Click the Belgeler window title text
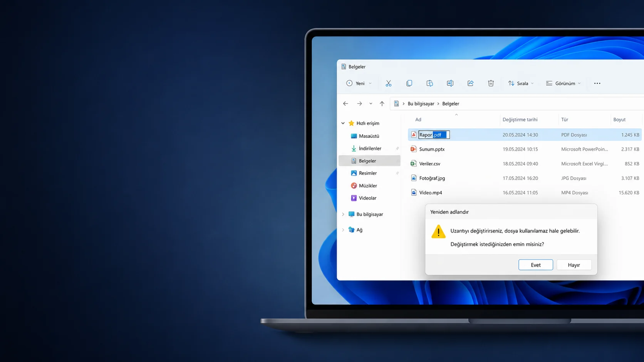 tap(357, 67)
